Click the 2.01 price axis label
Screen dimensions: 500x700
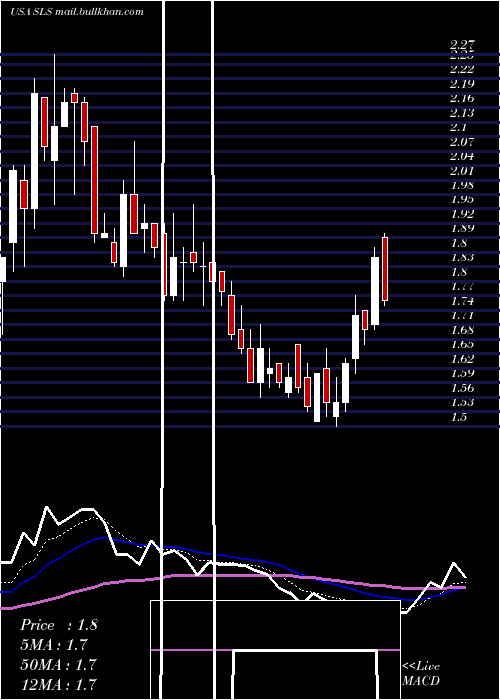(x=462, y=171)
